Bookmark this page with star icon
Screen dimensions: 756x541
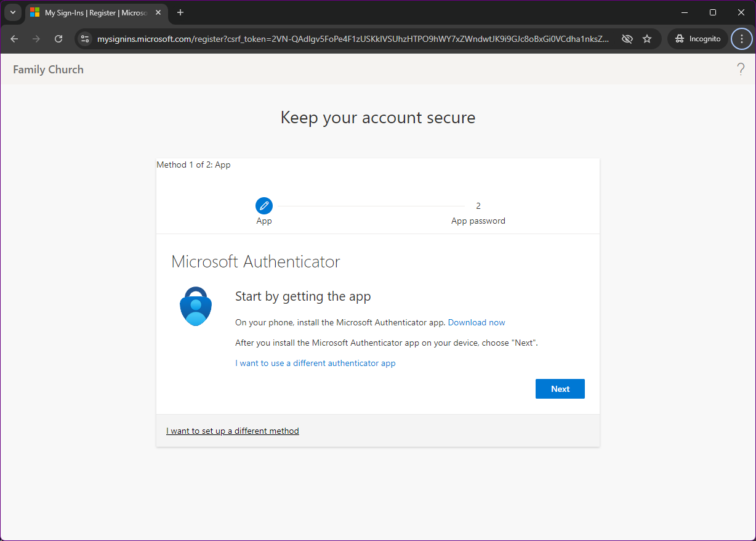point(647,39)
